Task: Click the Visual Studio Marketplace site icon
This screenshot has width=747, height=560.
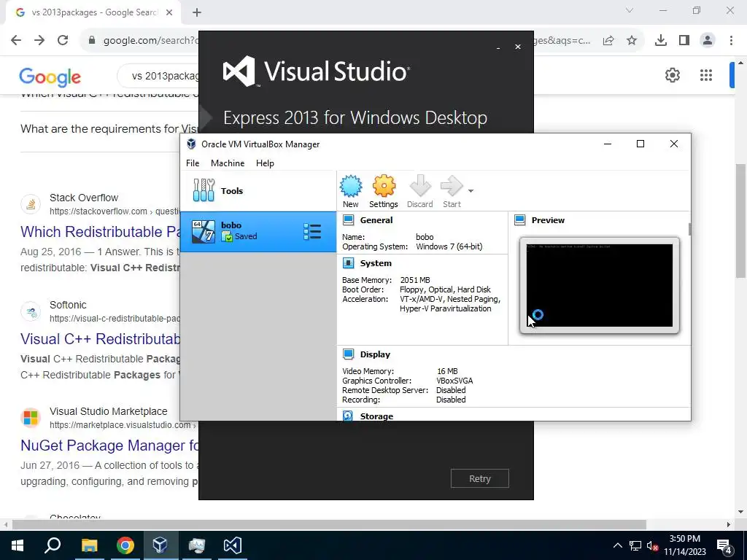Action: 31,418
